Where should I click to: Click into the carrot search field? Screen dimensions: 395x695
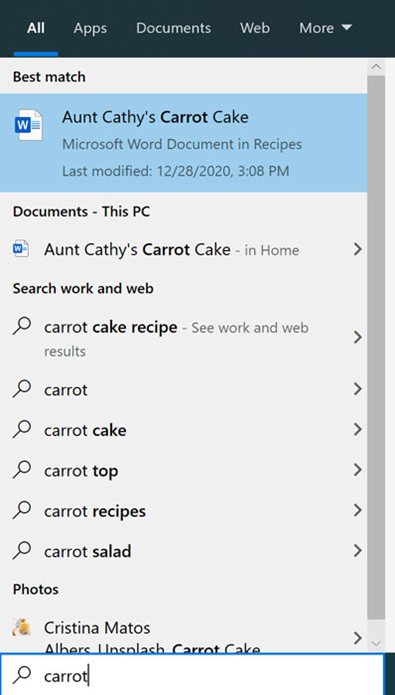click(x=192, y=675)
